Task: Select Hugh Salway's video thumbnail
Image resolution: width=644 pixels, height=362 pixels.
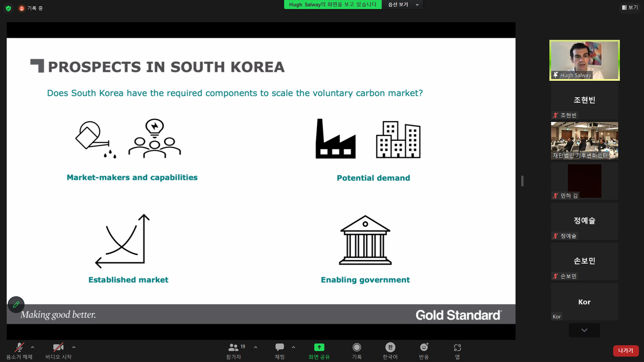Action: coord(584,60)
